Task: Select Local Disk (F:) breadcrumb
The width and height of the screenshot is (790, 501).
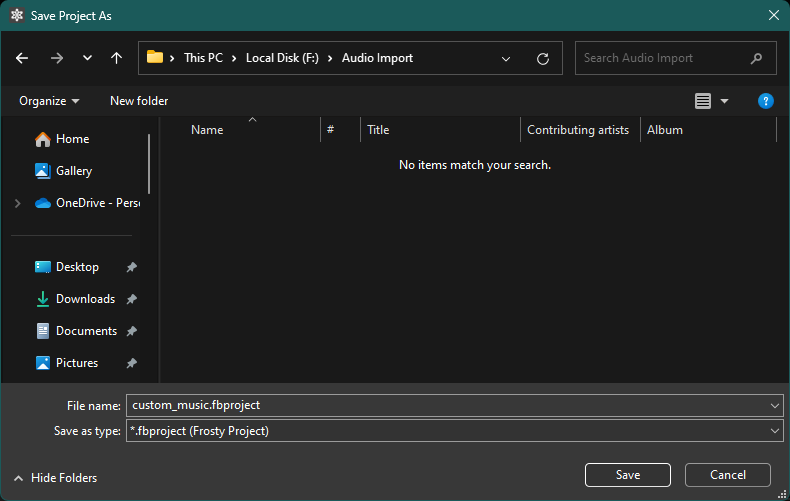Action: coord(282,58)
